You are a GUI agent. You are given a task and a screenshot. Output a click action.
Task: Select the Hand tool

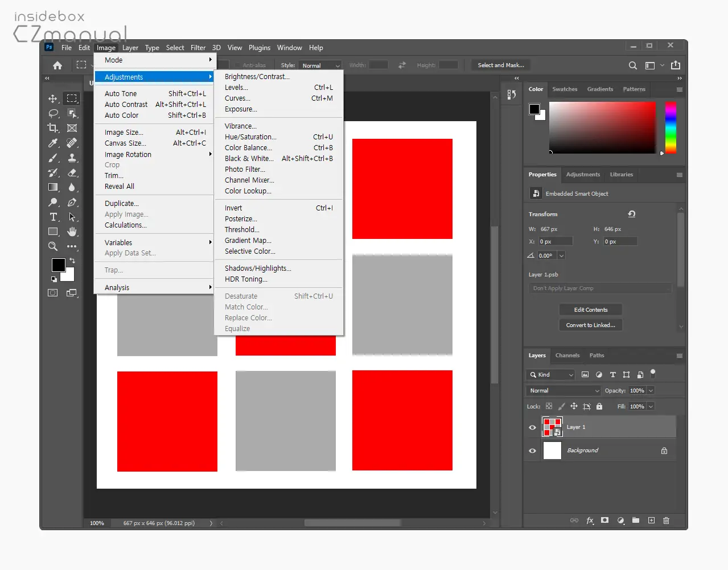coord(72,232)
